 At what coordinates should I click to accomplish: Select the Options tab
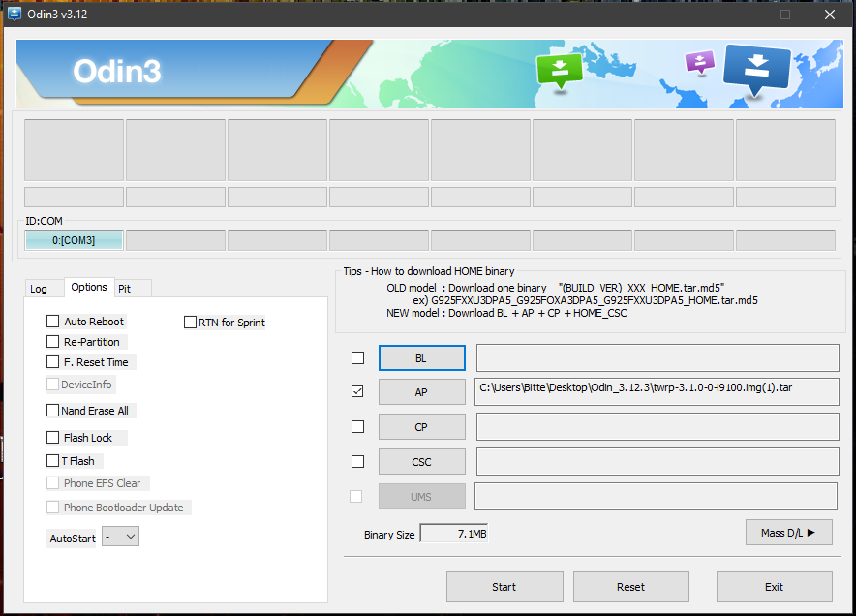[x=89, y=287]
